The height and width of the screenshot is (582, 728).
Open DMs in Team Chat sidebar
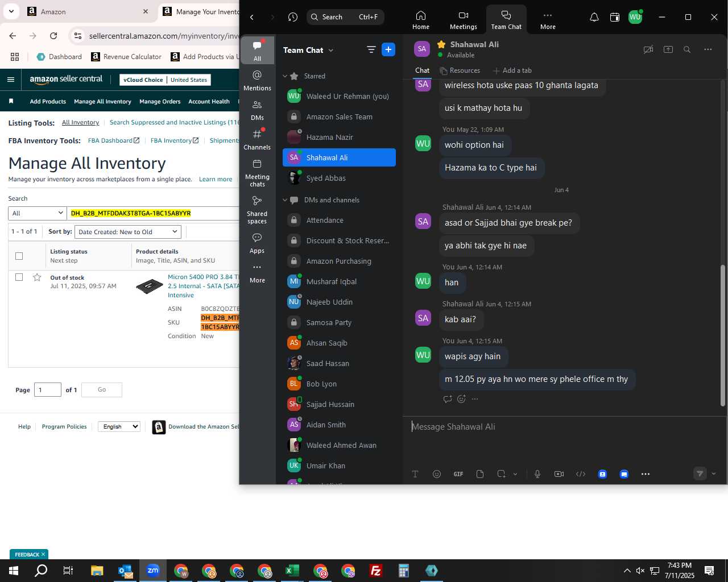(257, 110)
